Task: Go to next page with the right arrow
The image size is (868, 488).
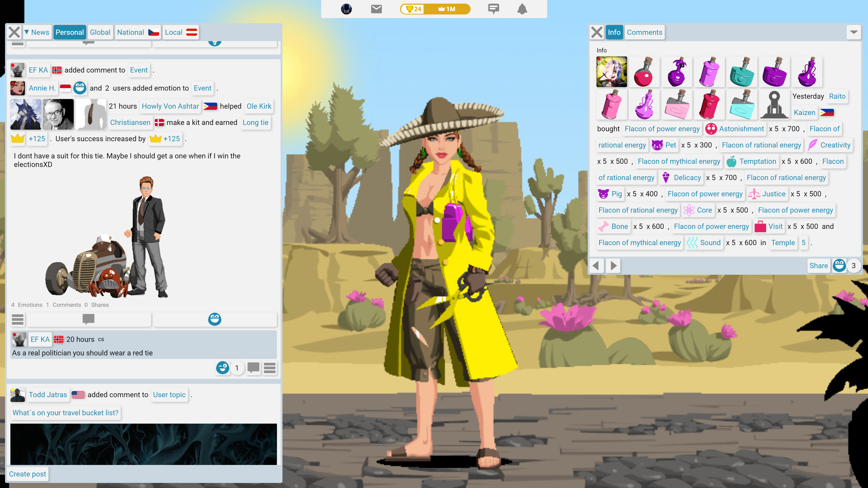Action: [x=613, y=266]
